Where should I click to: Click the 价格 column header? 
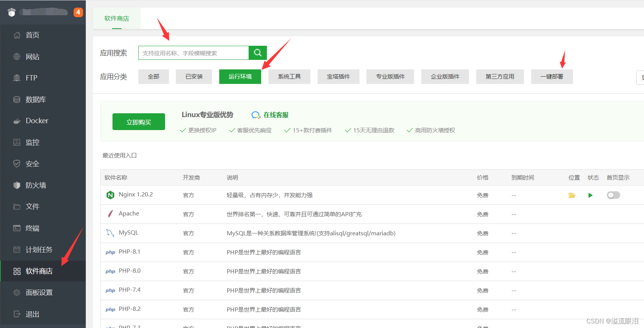[483, 178]
